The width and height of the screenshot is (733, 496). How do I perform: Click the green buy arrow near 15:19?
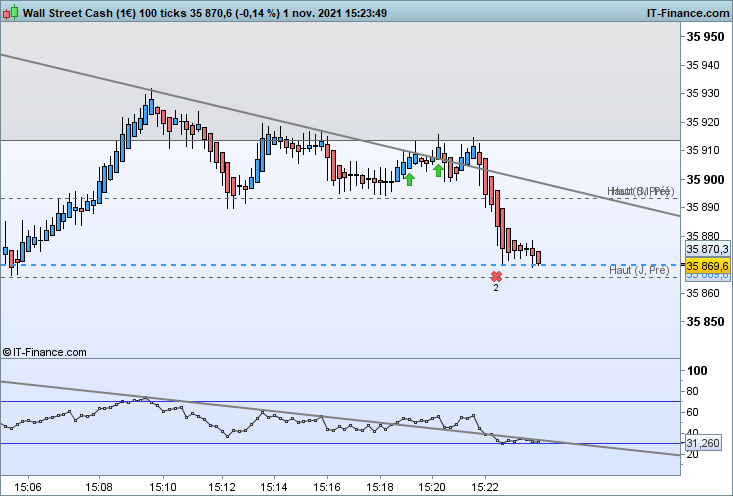410,179
